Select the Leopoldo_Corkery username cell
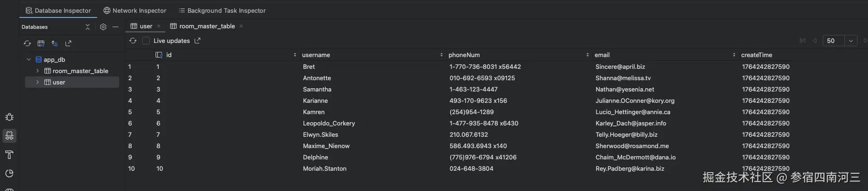This screenshot has height=191, width=868. pos(329,123)
